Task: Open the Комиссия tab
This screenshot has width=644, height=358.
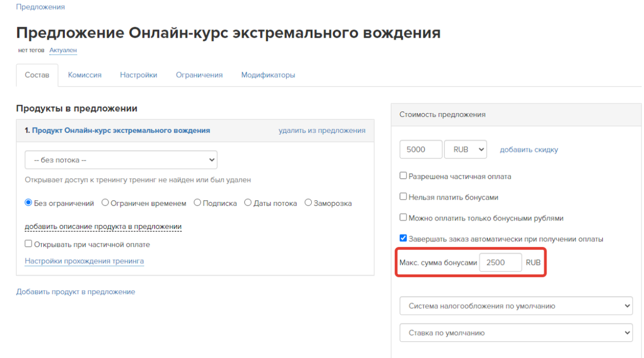Action: pos(85,75)
